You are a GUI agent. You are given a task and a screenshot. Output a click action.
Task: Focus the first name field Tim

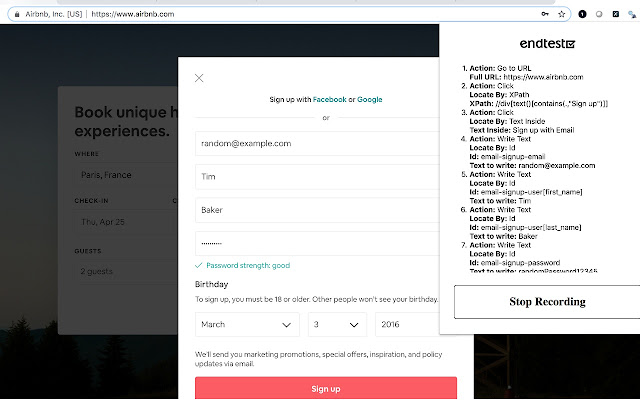[x=317, y=177]
